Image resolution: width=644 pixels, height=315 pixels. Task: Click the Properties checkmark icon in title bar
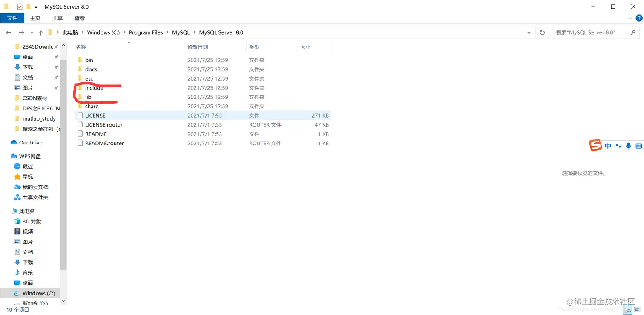[20, 7]
